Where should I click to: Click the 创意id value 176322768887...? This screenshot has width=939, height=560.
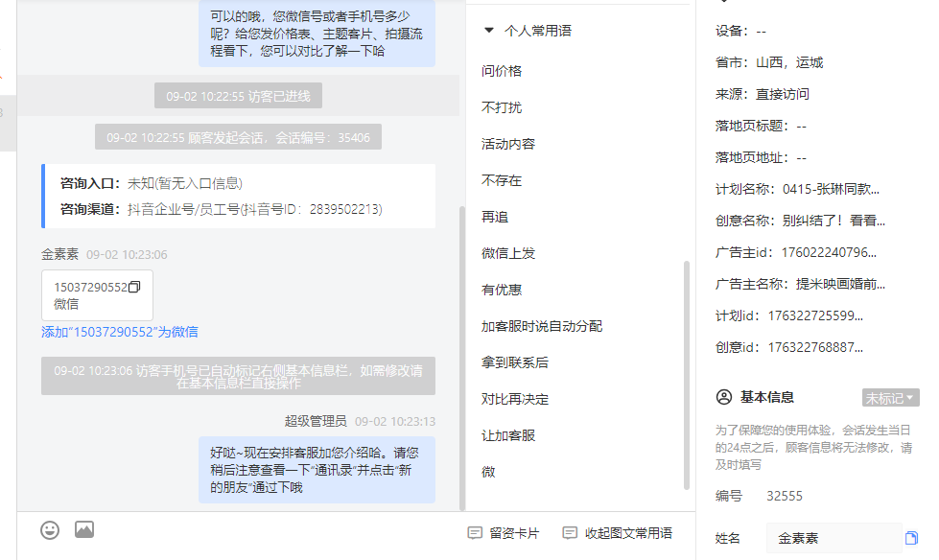(815, 348)
